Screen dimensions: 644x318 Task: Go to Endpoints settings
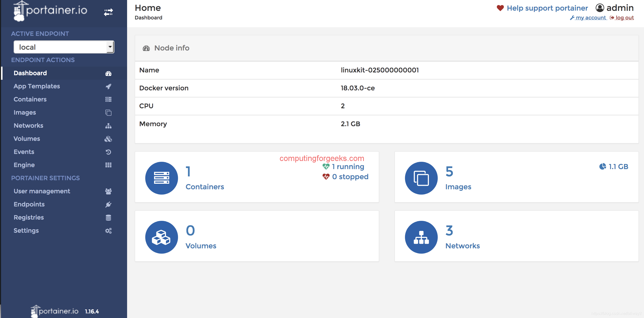[64, 204]
